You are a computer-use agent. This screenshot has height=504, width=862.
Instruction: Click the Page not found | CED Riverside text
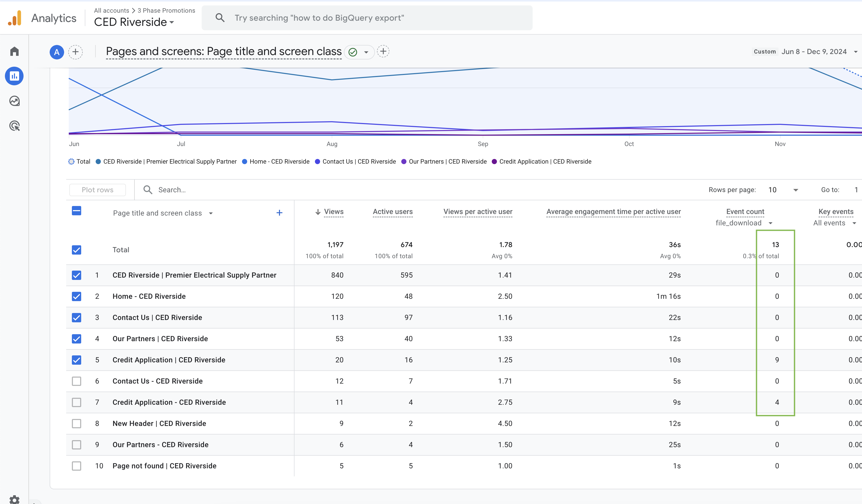point(164,466)
